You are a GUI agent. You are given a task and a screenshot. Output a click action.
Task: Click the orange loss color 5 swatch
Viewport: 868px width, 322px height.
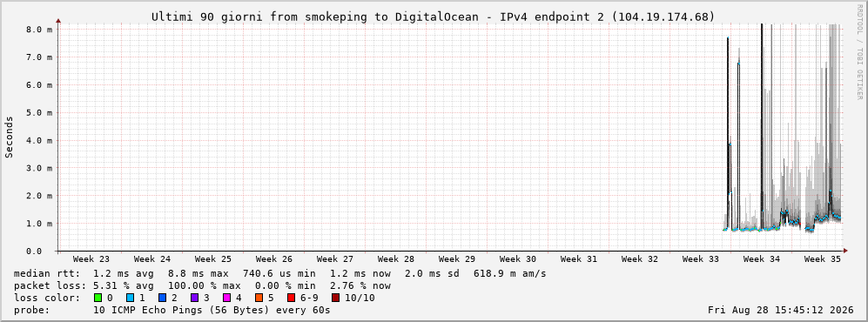click(x=259, y=298)
